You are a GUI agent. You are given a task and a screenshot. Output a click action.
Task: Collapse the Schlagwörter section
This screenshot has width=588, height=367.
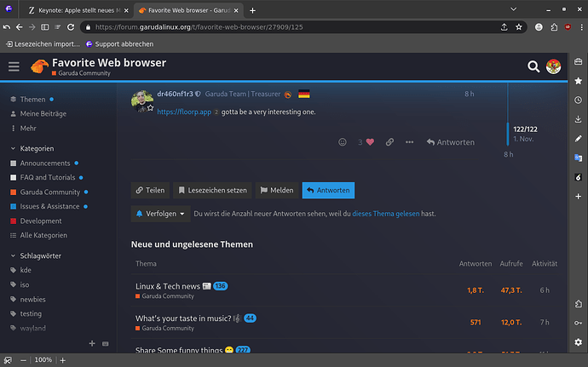(36, 255)
